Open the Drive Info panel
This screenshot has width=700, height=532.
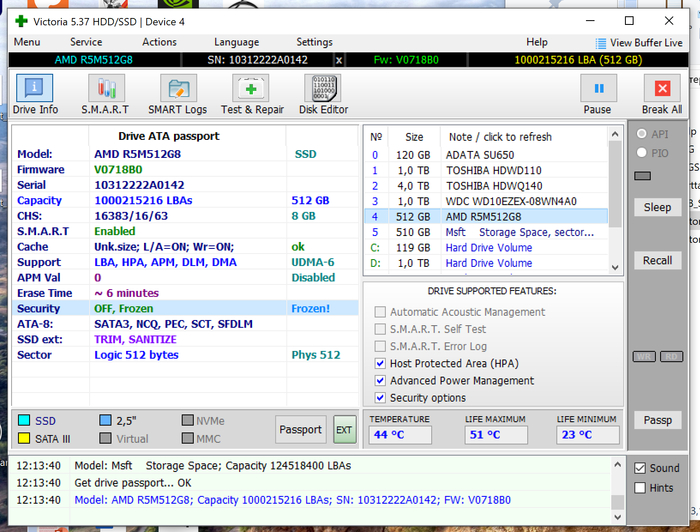pyautogui.click(x=35, y=95)
